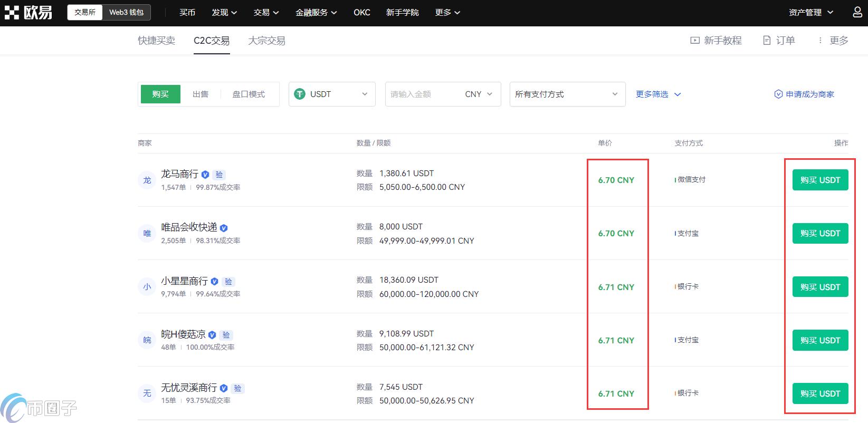Click 7,545 USDT quantity text

401,387
